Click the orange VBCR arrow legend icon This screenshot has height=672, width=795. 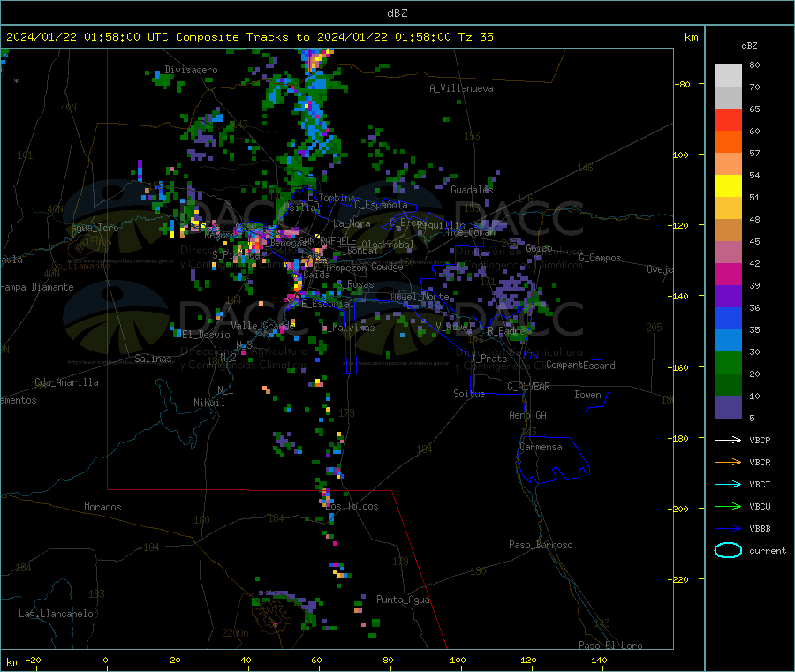(728, 462)
